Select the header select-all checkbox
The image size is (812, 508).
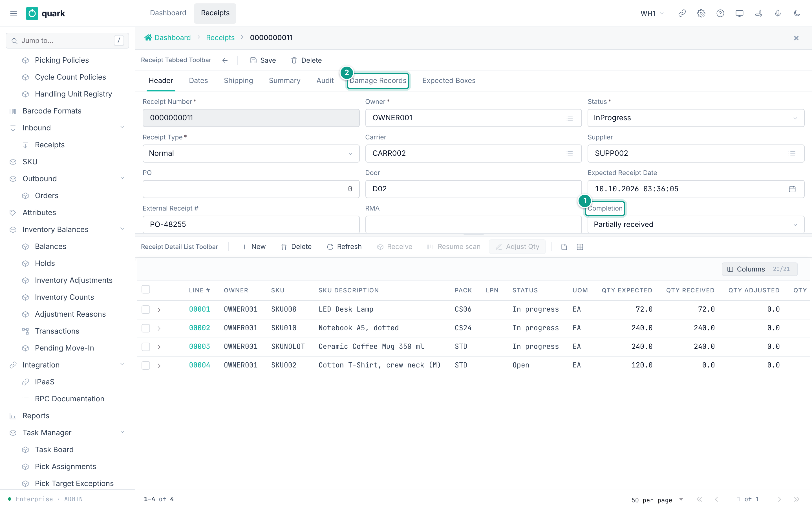point(145,289)
